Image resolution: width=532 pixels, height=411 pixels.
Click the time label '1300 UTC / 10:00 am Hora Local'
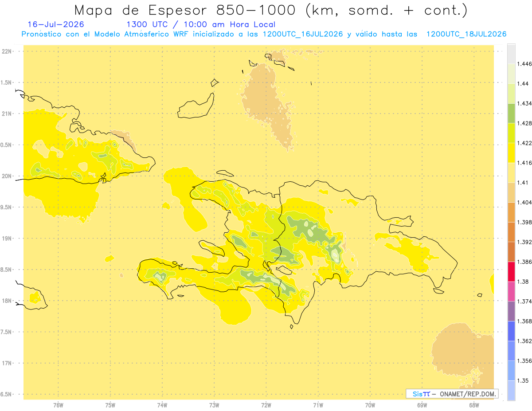201,25
